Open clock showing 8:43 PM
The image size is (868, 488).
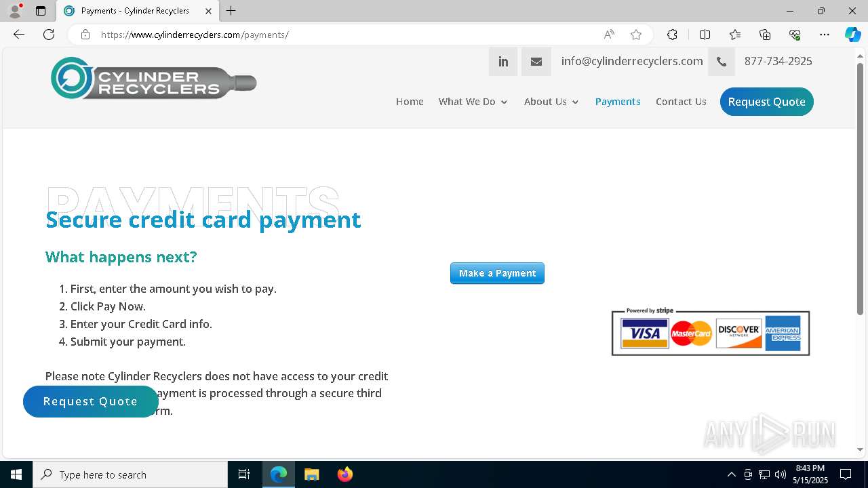[x=810, y=474]
